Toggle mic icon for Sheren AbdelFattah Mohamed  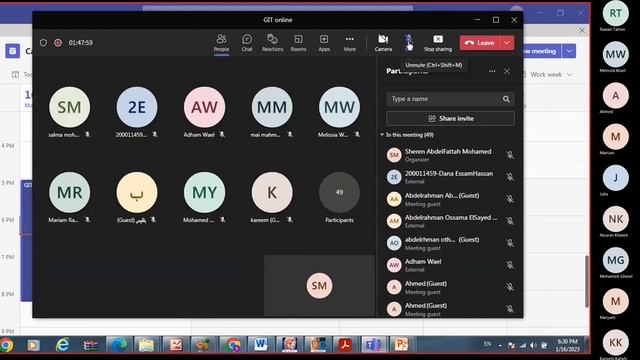pos(510,155)
